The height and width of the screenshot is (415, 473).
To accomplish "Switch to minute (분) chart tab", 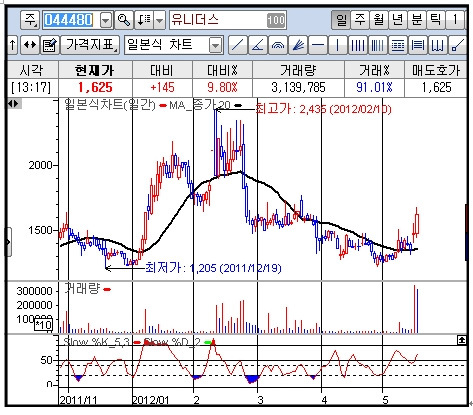I will coord(417,20).
